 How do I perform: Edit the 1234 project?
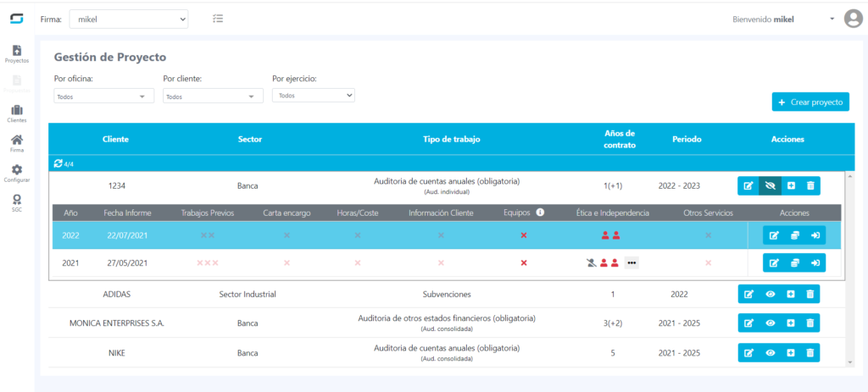coord(748,185)
